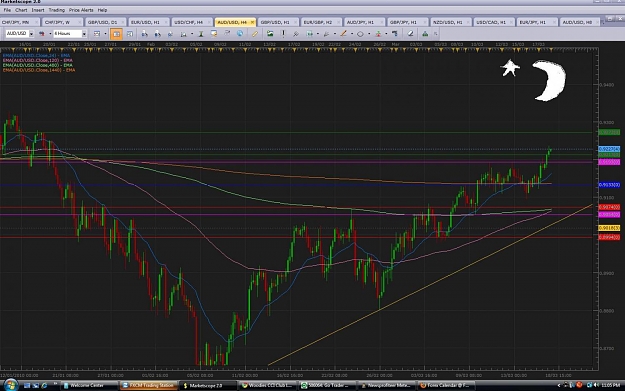Viewport: 625px width, 391px height.
Task: Open the Windows Start button
Action: pos(10,385)
